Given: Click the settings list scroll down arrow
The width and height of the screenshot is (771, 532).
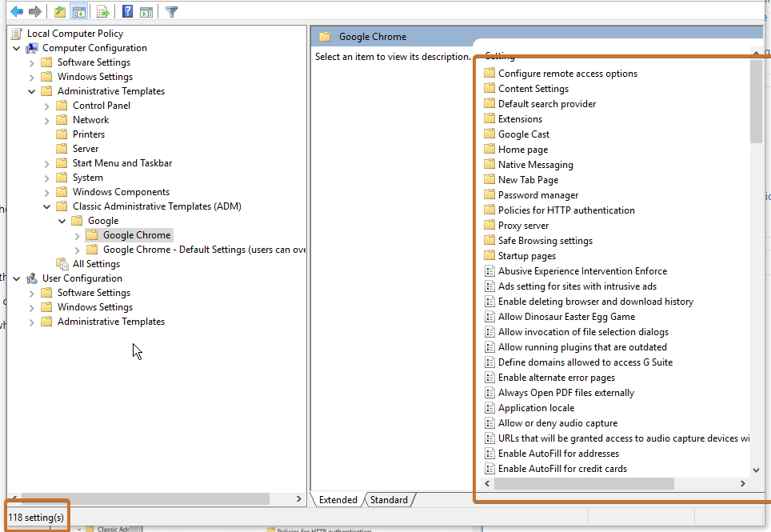Looking at the screenshot, I should click(x=757, y=470).
